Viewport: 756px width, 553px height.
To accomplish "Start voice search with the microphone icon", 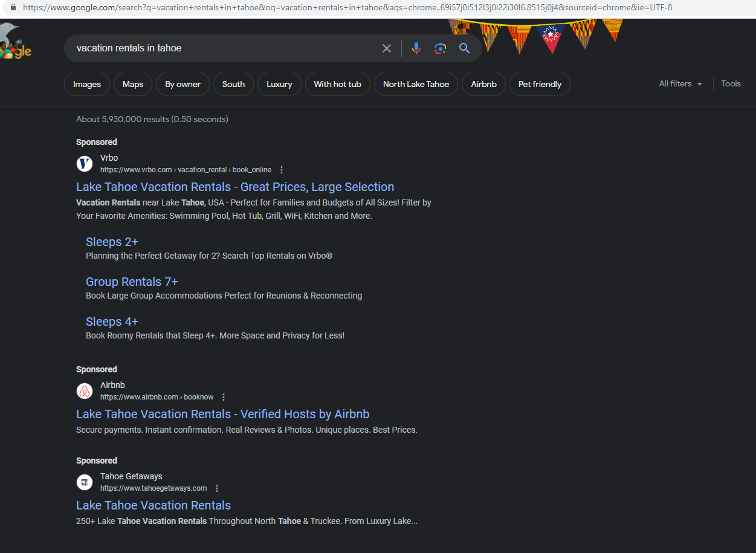I will click(x=416, y=48).
